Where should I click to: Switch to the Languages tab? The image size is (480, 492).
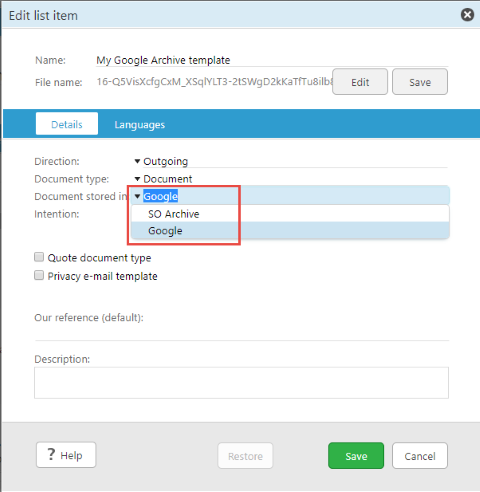140,125
